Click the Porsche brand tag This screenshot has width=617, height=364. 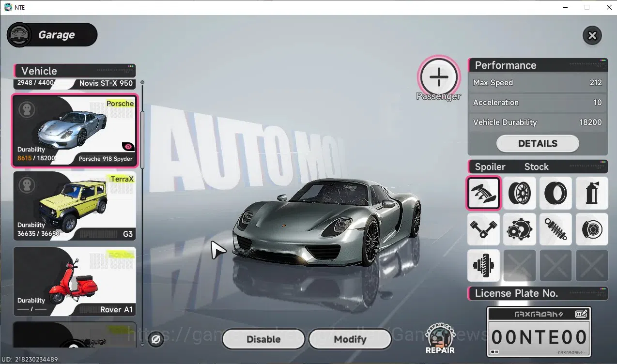(x=120, y=103)
